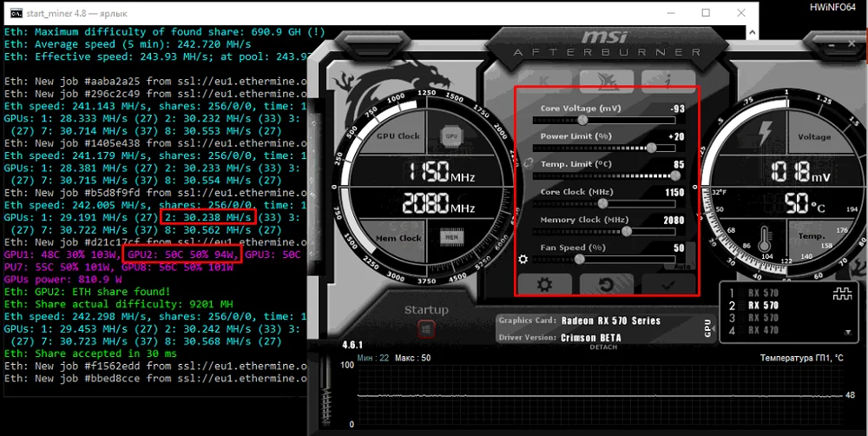
Task: Click the voltage-frequency curve icon
Action: 843,294
